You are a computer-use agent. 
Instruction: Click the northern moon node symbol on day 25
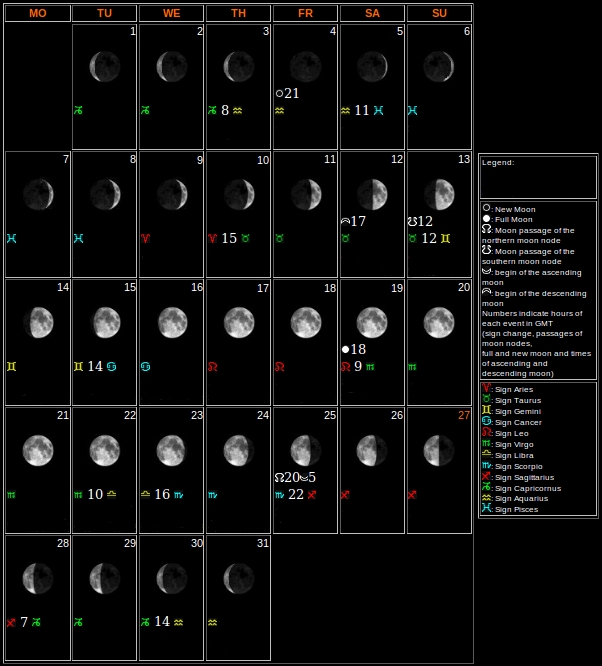(x=279, y=478)
